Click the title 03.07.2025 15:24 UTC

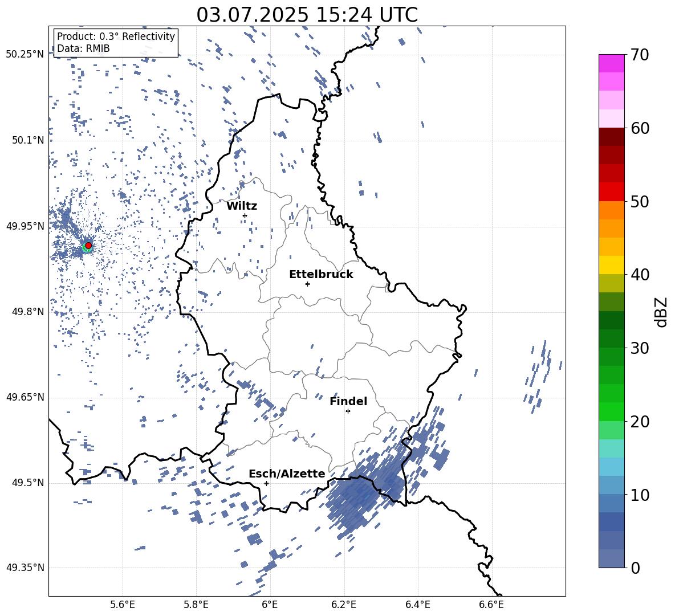click(307, 15)
